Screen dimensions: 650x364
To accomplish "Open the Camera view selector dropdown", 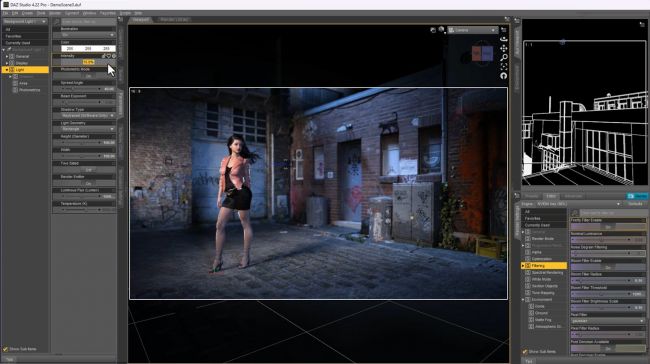I will pos(472,30).
